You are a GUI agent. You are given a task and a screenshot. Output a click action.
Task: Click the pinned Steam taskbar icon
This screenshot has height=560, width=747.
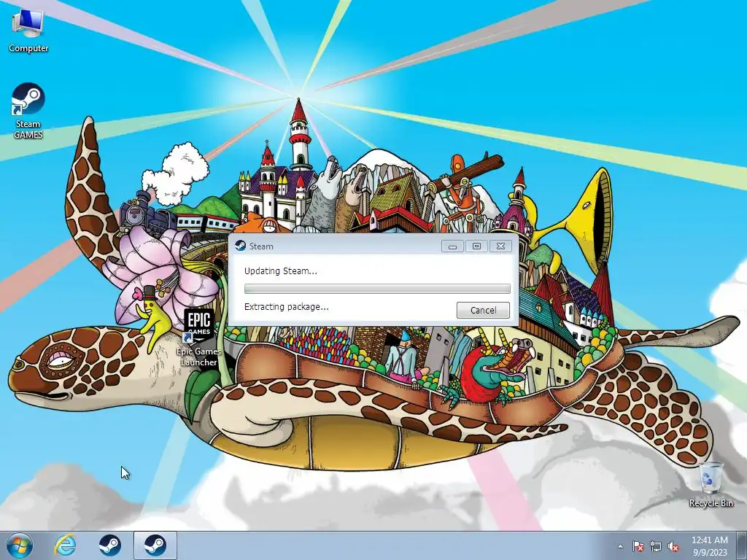click(109, 545)
